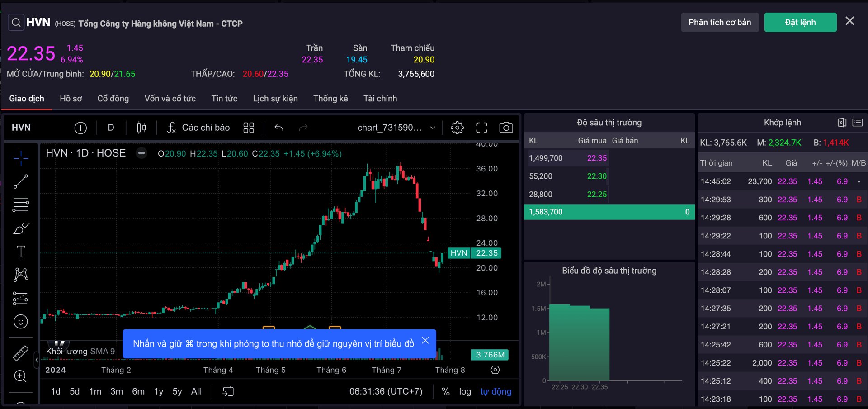Open Các chỉ báo indicators menu
The image size is (868, 409).
tap(198, 128)
